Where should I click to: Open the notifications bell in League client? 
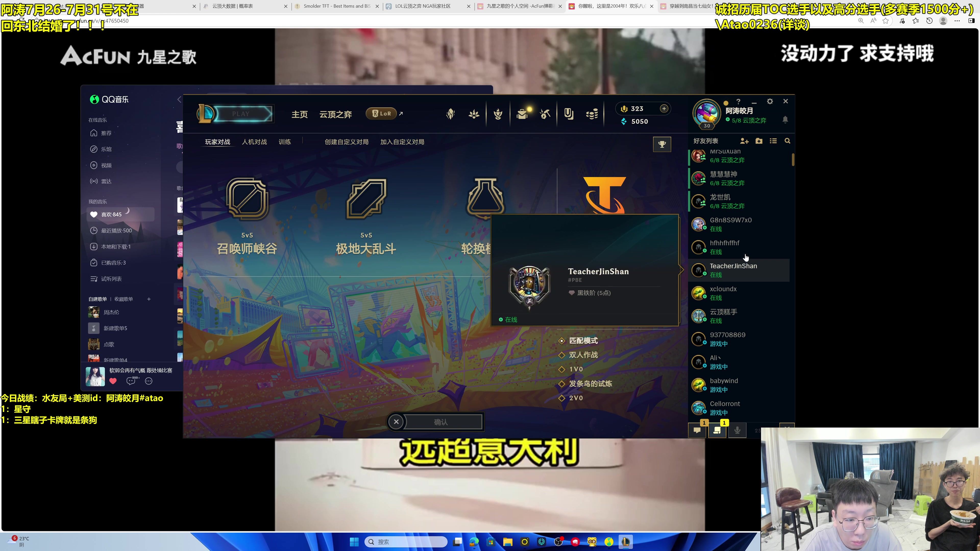coord(785,119)
